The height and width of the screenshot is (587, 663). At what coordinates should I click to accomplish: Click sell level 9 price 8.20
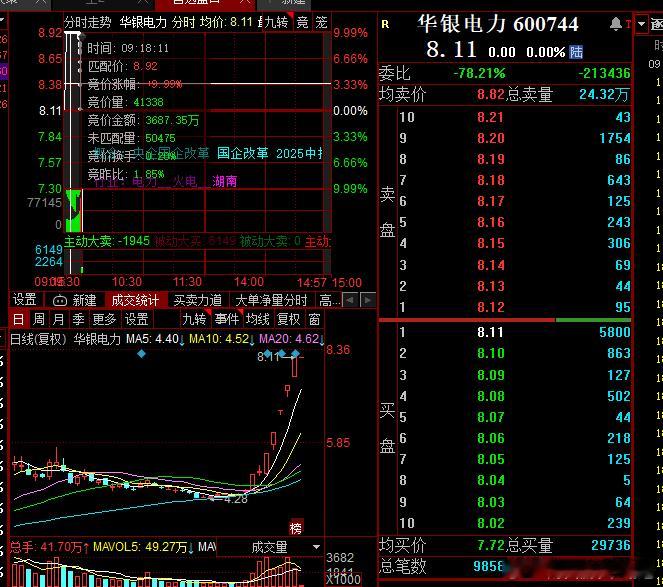[490, 138]
